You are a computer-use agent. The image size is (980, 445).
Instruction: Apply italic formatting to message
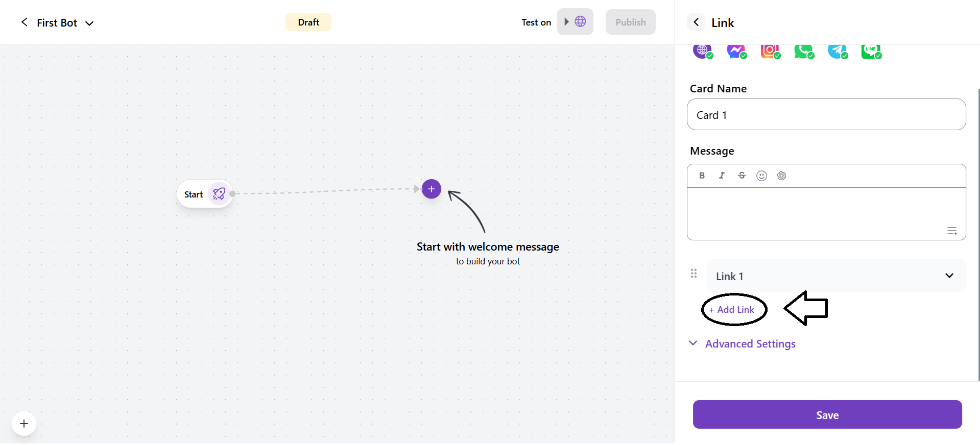pyautogui.click(x=722, y=176)
